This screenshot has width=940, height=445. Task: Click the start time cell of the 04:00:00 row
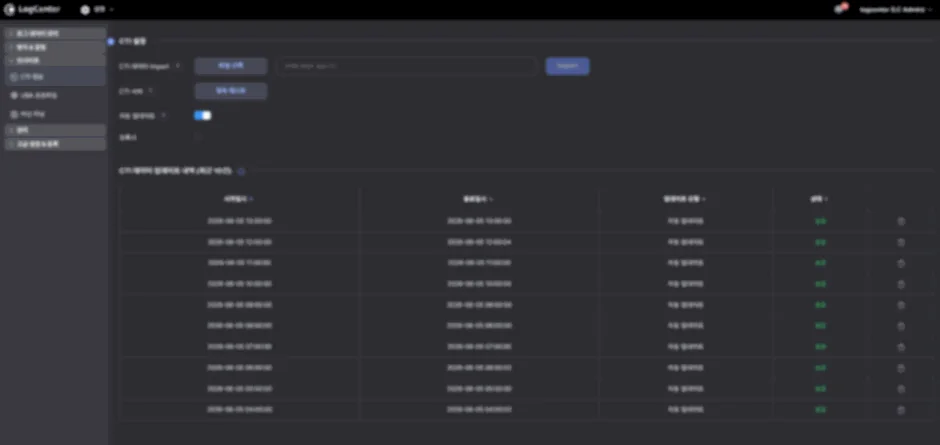click(x=239, y=410)
